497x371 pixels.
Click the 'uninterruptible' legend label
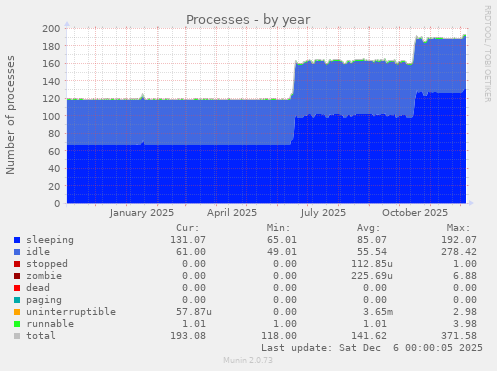tap(71, 312)
